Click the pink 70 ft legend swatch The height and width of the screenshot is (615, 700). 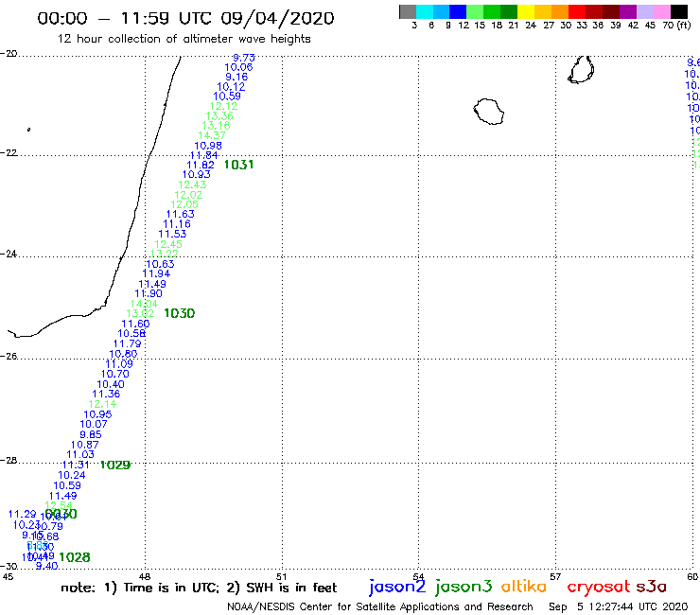click(661, 11)
